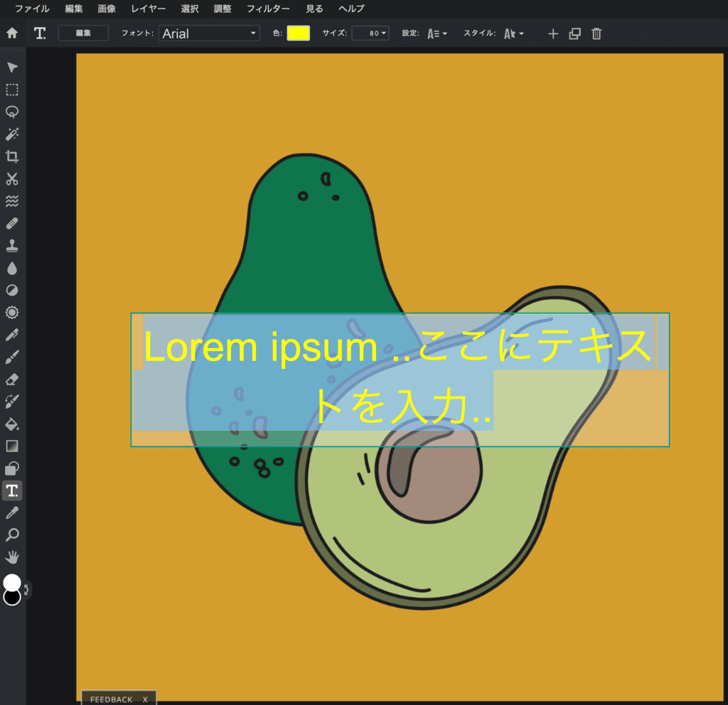Select the Eraser tool

click(x=11, y=379)
